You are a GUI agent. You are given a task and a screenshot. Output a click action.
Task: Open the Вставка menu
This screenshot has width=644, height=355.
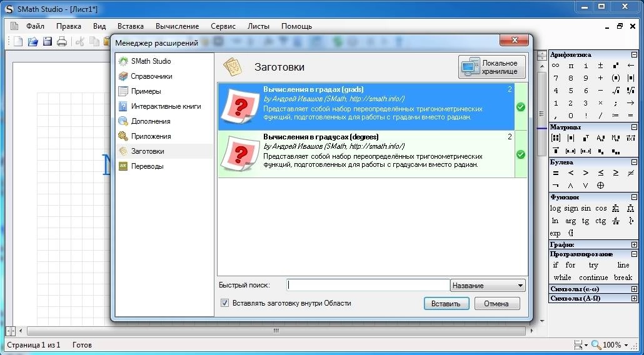[131, 26]
